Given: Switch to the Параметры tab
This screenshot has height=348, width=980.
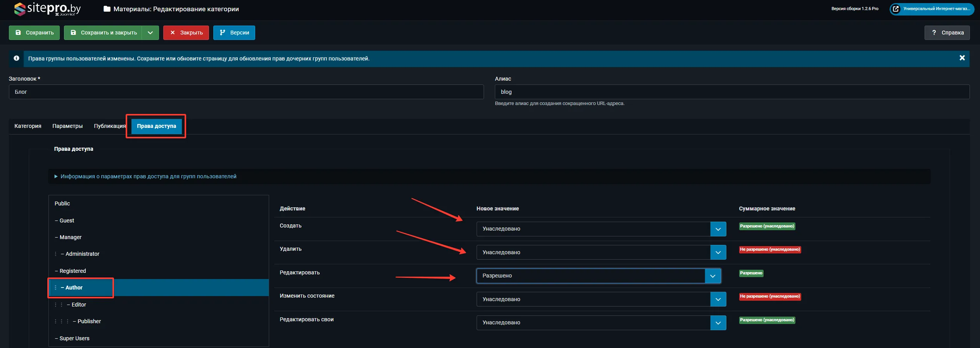Looking at the screenshot, I should point(67,126).
